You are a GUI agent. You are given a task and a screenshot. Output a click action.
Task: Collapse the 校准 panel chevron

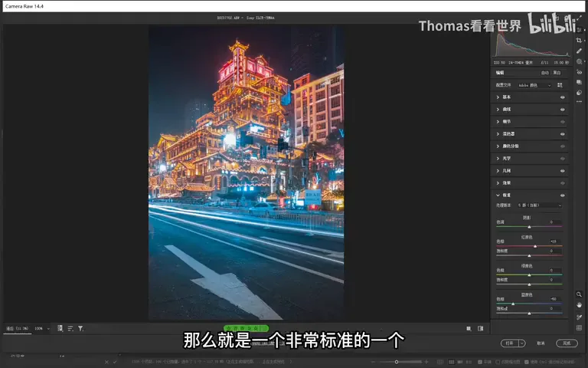(x=498, y=195)
